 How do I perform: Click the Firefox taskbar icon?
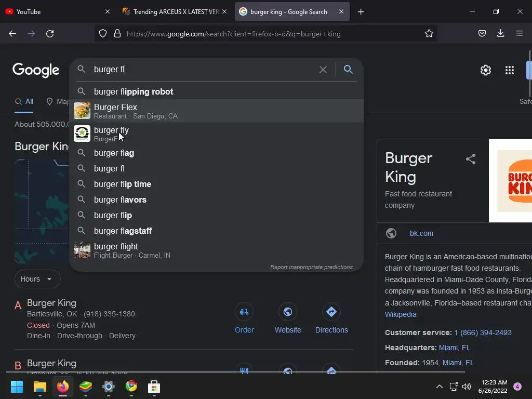pyautogui.click(x=63, y=387)
